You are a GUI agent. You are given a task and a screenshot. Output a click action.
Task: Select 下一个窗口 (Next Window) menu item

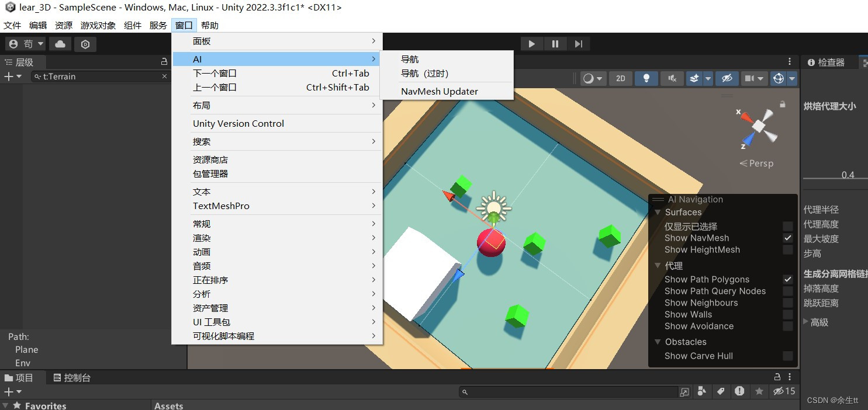coord(277,73)
